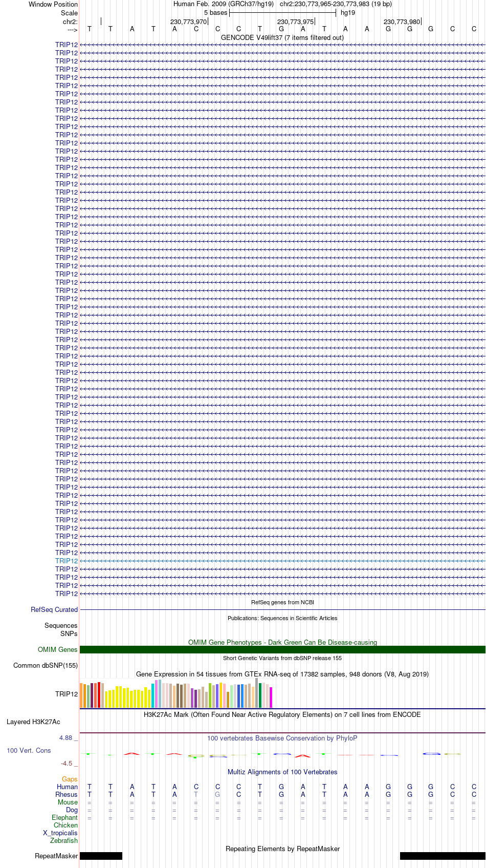Click the Layered H3K27Ac label
The width and height of the screenshot is (486, 868).
point(33,722)
